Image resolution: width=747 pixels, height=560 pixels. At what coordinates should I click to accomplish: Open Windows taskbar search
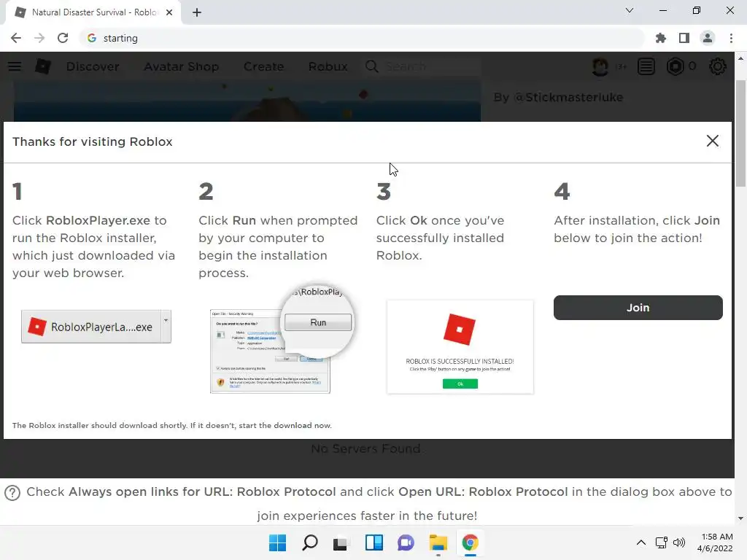tap(309, 542)
